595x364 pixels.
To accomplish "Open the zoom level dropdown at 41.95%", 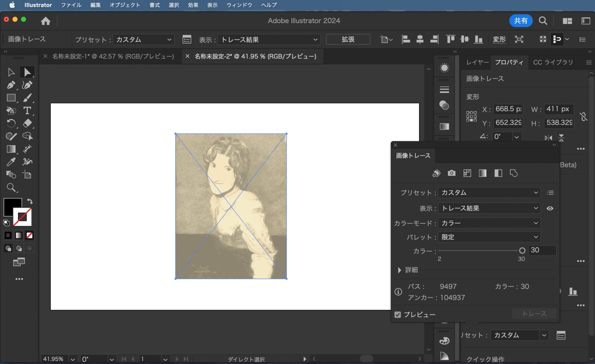I will 73,359.
